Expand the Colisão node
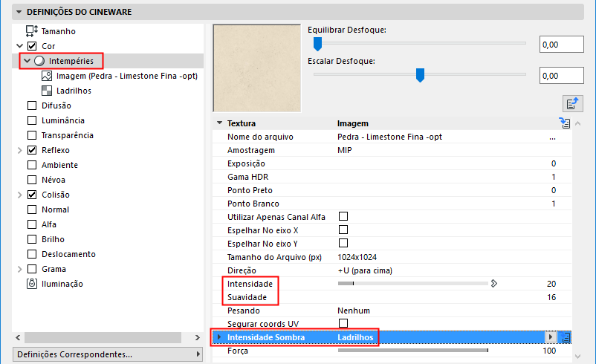596x364 pixels. click(x=20, y=195)
